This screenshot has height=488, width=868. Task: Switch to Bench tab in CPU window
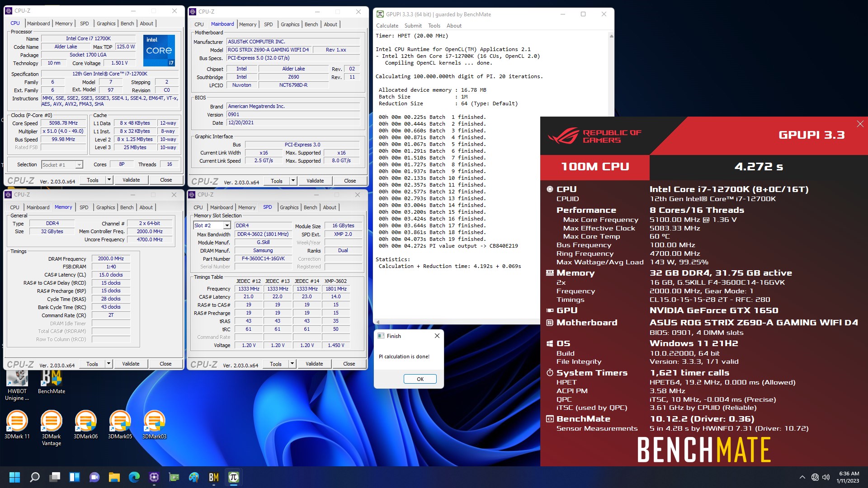tap(127, 23)
